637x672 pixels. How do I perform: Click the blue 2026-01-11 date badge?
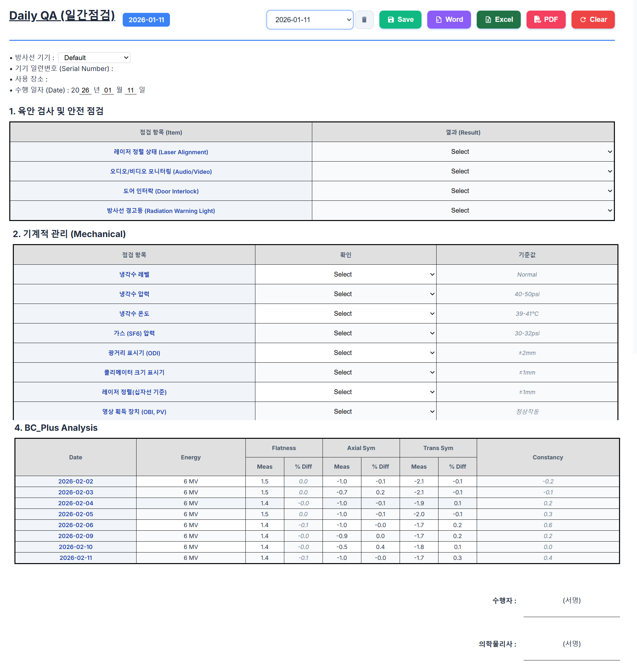[146, 20]
